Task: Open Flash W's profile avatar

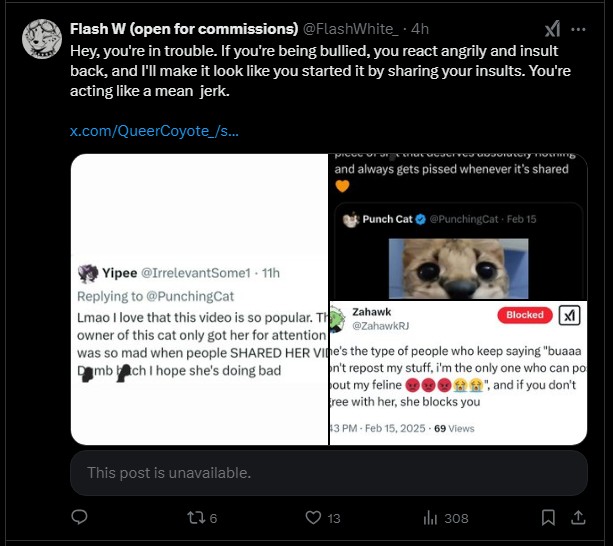Action: [x=42, y=38]
